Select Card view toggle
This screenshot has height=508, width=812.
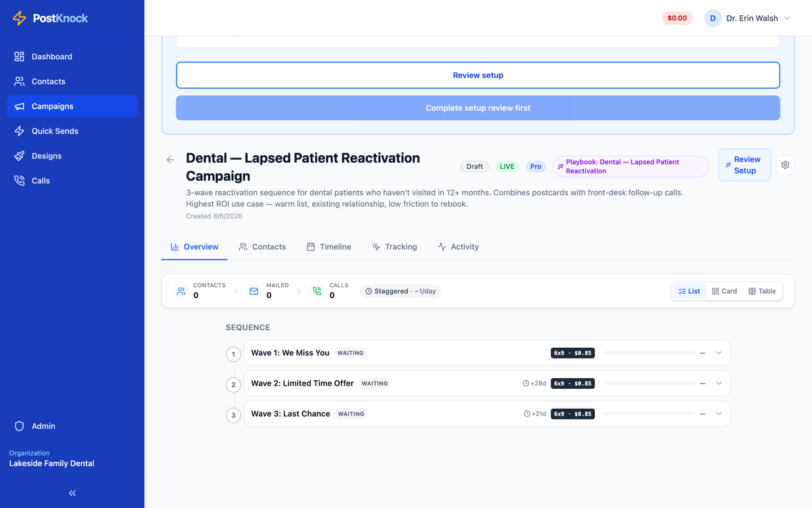pyautogui.click(x=724, y=291)
